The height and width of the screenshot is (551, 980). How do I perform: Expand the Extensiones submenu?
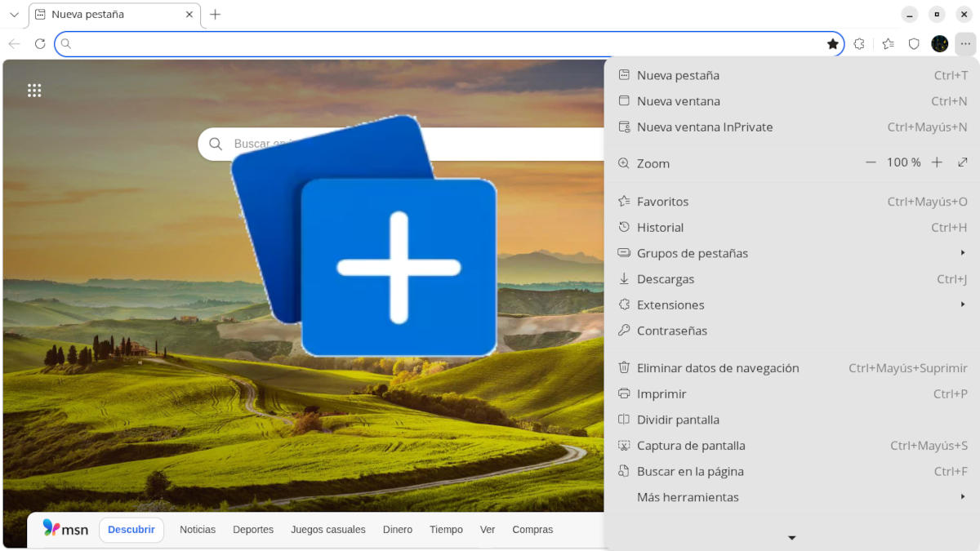[792, 304]
